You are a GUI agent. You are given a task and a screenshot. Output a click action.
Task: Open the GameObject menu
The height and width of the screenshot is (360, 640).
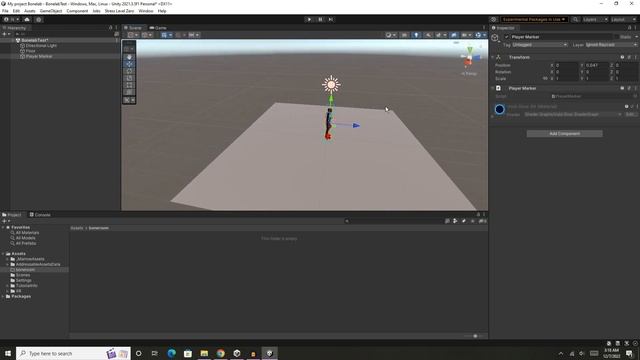[x=51, y=11]
